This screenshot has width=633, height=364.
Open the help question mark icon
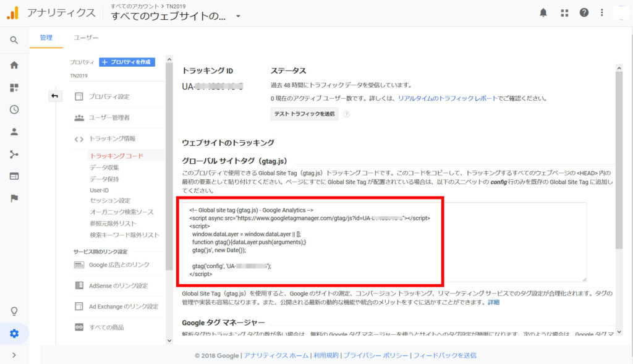[584, 12]
